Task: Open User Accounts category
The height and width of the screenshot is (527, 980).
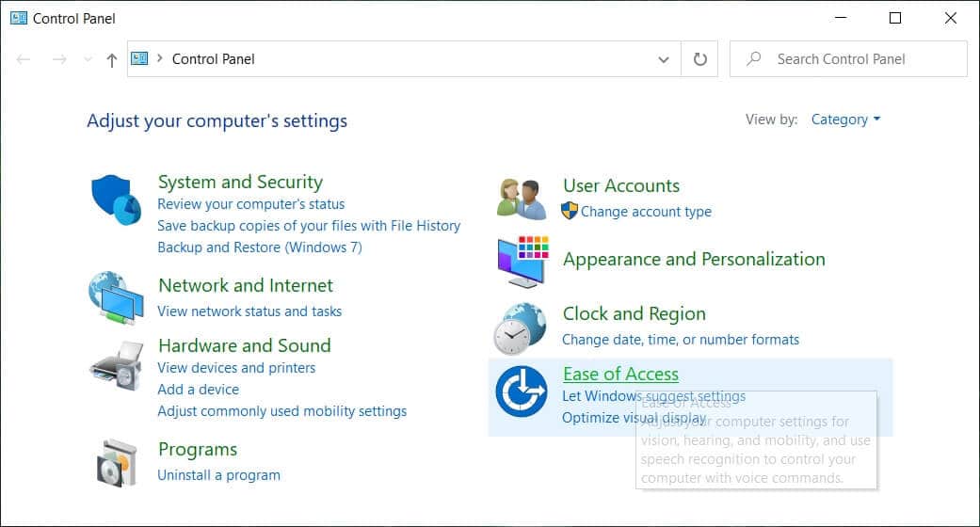Action: [x=621, y=185]
